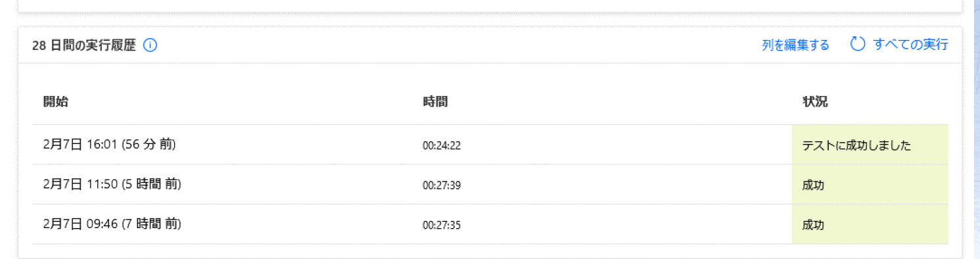Screen dimensions: 980x259
Task: Sort by the 開始 column header
Action: coord(55,102)
